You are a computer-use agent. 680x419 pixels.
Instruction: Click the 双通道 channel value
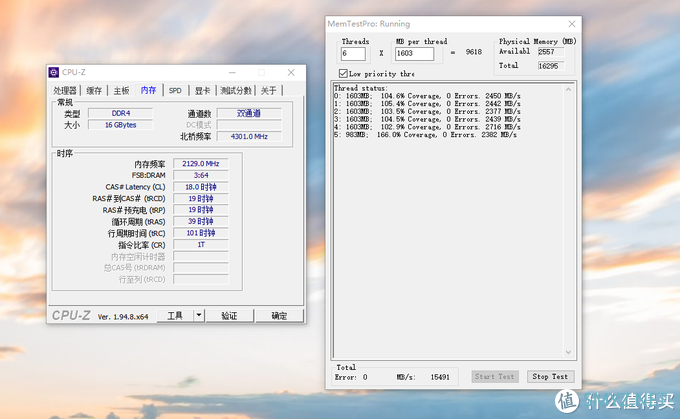click(249, 113)
